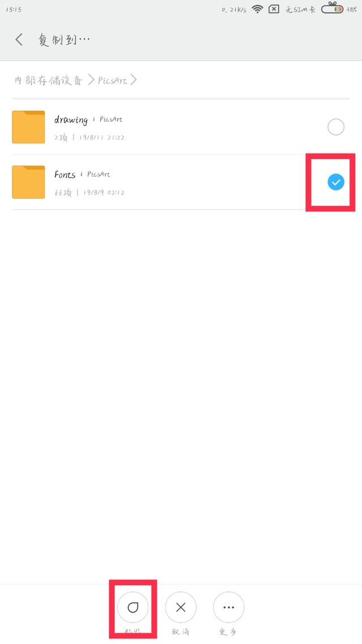
Task: Select the drawing folder radio circle
Action: [x=336, y=127]
